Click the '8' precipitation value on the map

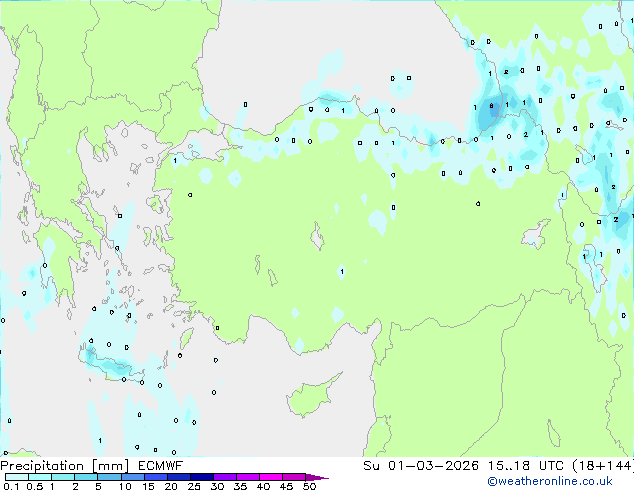point(491,106)
